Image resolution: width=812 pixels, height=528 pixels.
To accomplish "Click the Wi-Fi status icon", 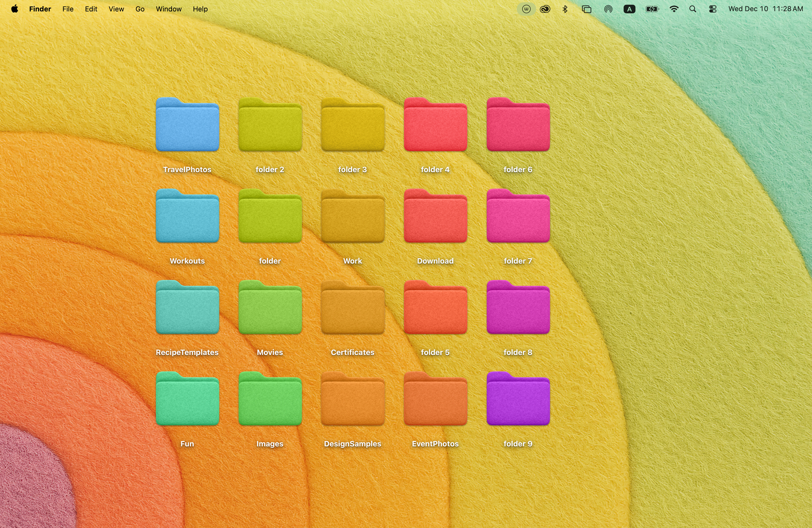I will pos(674,9).
